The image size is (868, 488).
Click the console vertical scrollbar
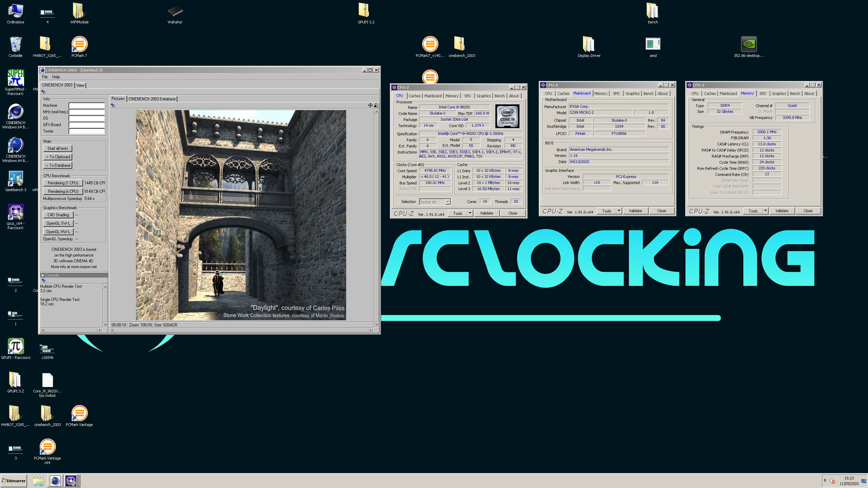[105, 306]
